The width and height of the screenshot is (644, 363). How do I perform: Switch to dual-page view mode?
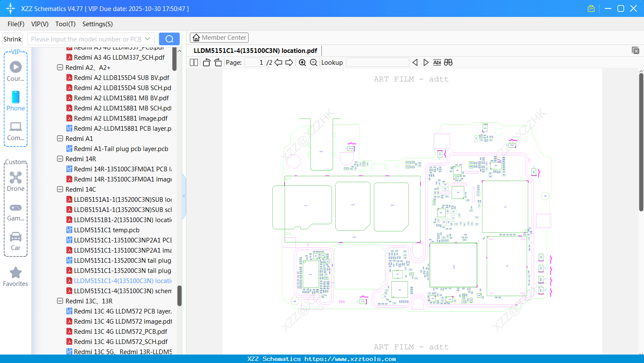click(x=193, y=62)
